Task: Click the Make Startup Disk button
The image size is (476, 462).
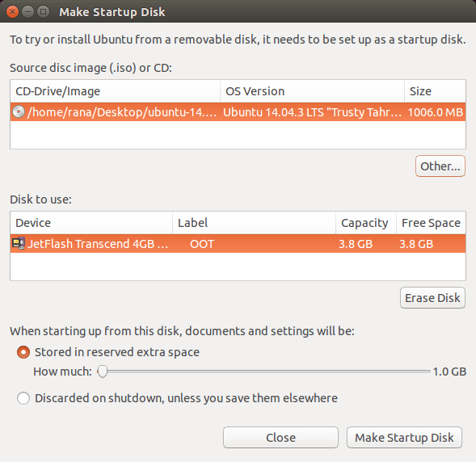Action: 404,438
